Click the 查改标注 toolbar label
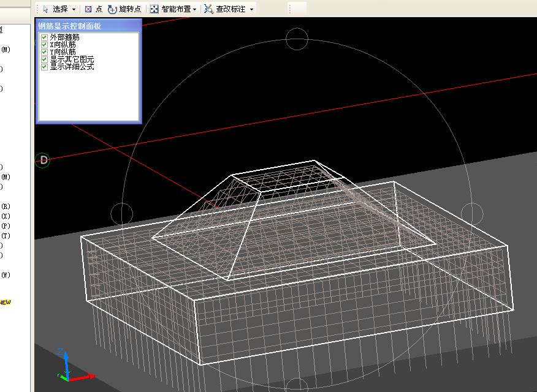Viewport: 537px width, 392px height. 230,9
